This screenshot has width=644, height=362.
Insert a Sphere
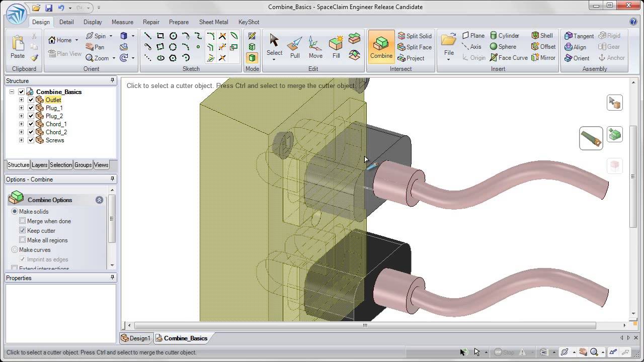[x=503, y=47]
